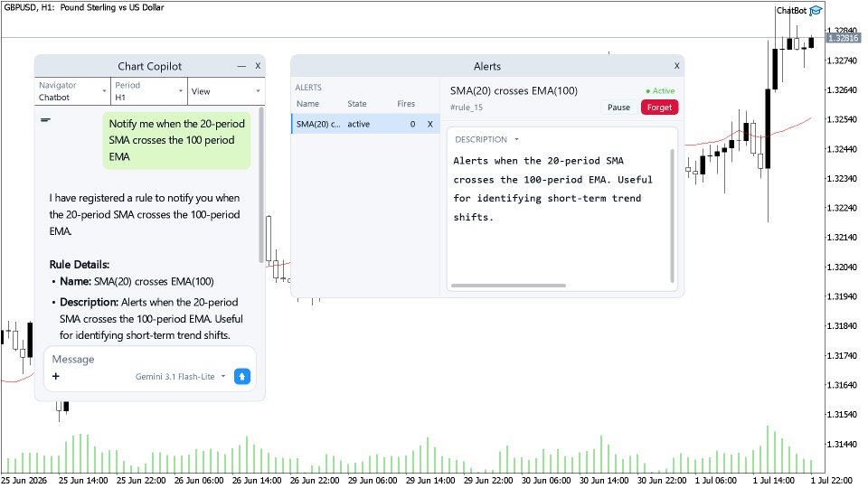Click the chat vertical scrollbar
This screenshot has height=488, width=868.
point(261,185)
